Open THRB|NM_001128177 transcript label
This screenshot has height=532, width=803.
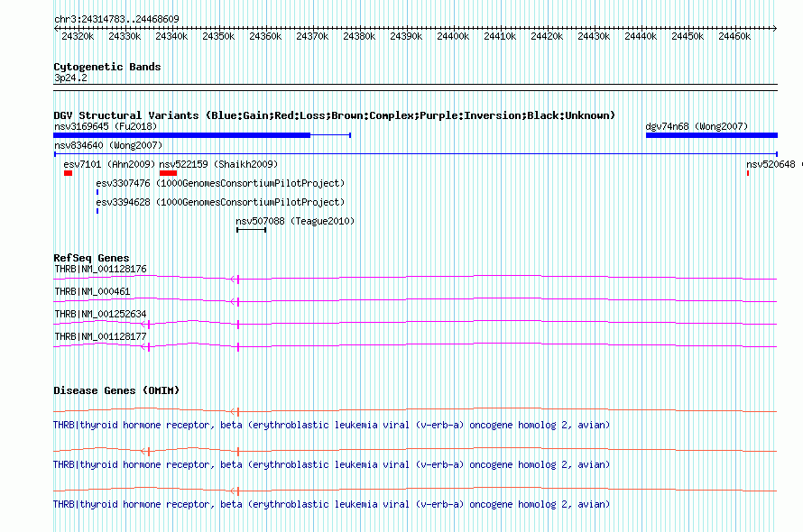tap(100, 336)
